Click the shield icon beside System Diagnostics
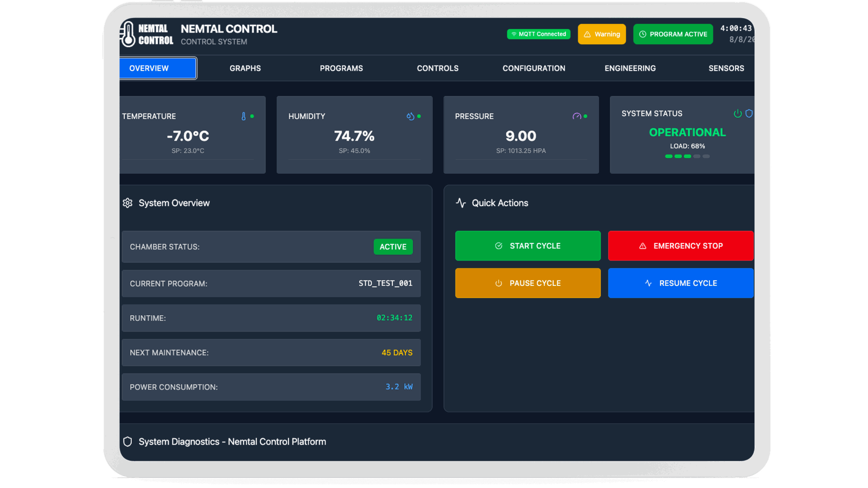Image resolution: width=868 pixels, height=488 pixels. pos(127,442)
